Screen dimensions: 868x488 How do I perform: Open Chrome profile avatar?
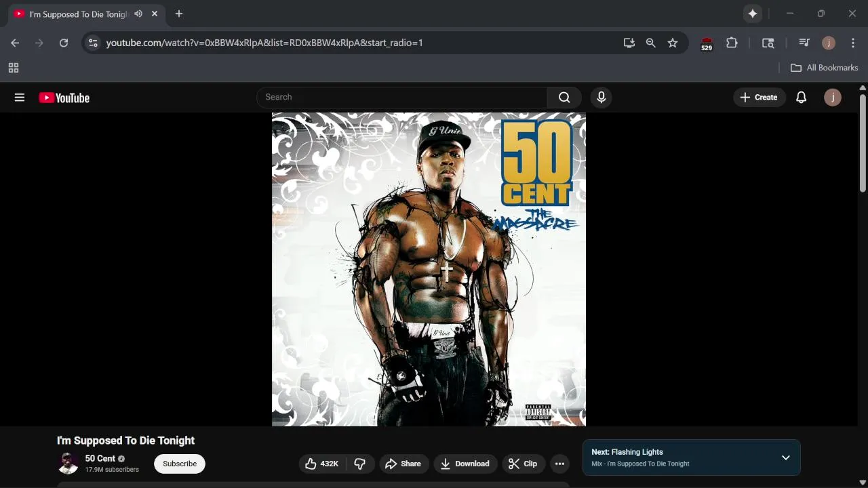tap(829, 43)
